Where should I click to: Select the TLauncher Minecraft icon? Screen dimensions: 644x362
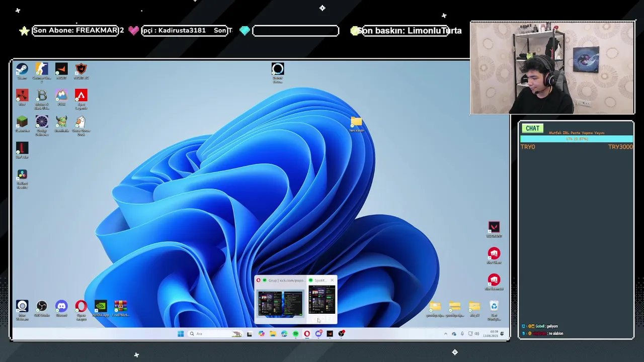click(22, 124)
